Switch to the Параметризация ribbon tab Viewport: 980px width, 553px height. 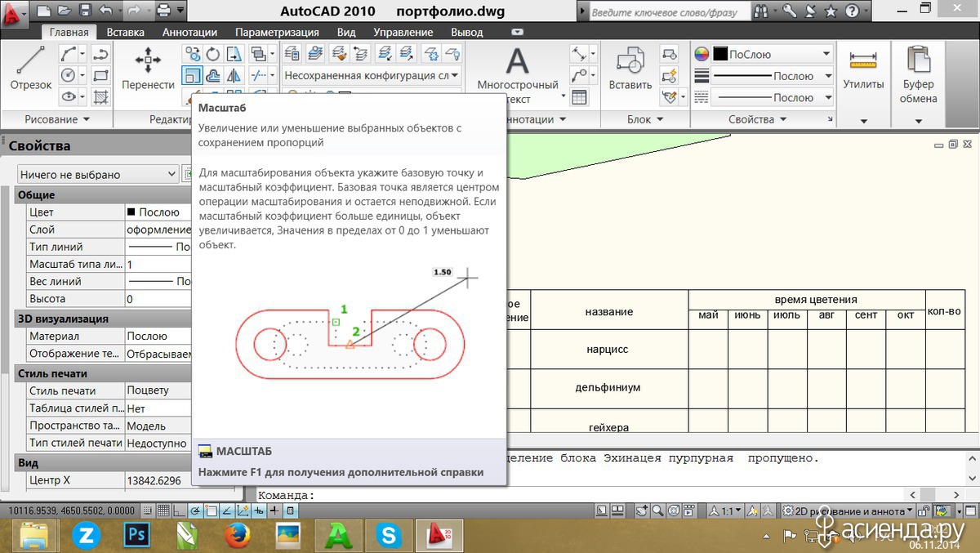coord(277,32)
